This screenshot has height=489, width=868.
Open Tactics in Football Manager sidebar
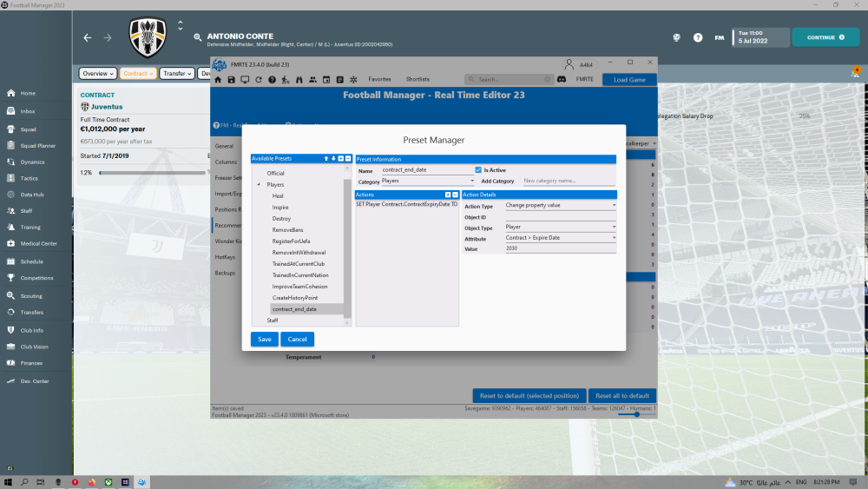tap(30, 179)
